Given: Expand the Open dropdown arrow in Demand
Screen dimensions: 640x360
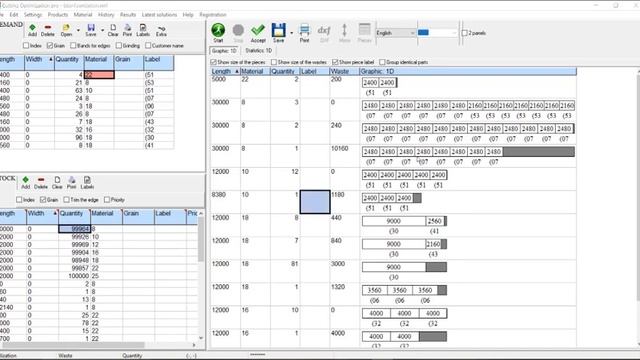Looking at the screenshot, I should click(x=78, y=31).
